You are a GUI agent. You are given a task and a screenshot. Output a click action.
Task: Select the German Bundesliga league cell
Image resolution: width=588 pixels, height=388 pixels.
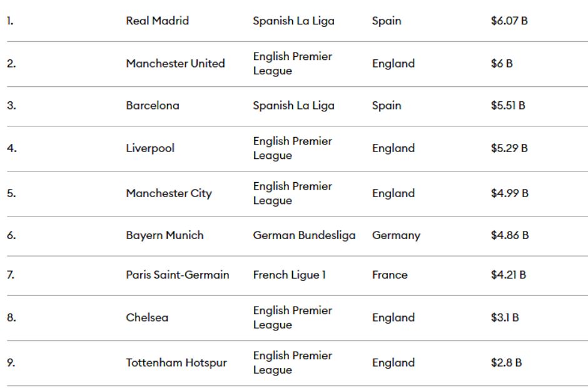304,235
